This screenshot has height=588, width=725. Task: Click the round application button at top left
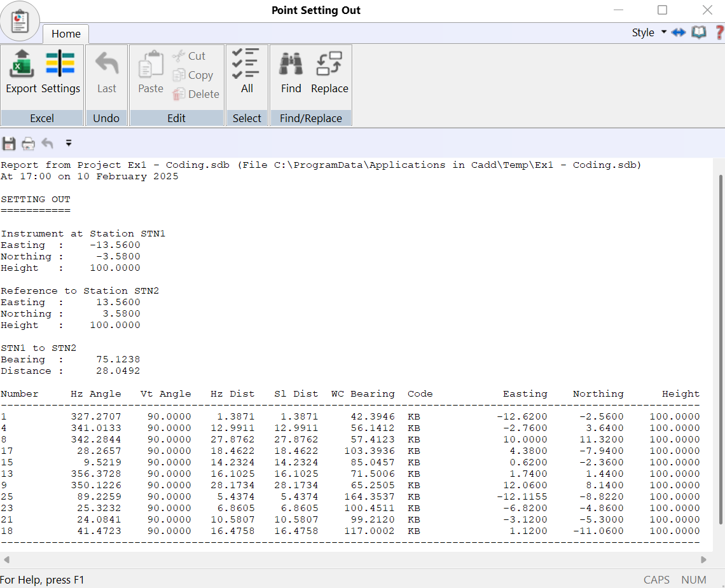point(20,21)
